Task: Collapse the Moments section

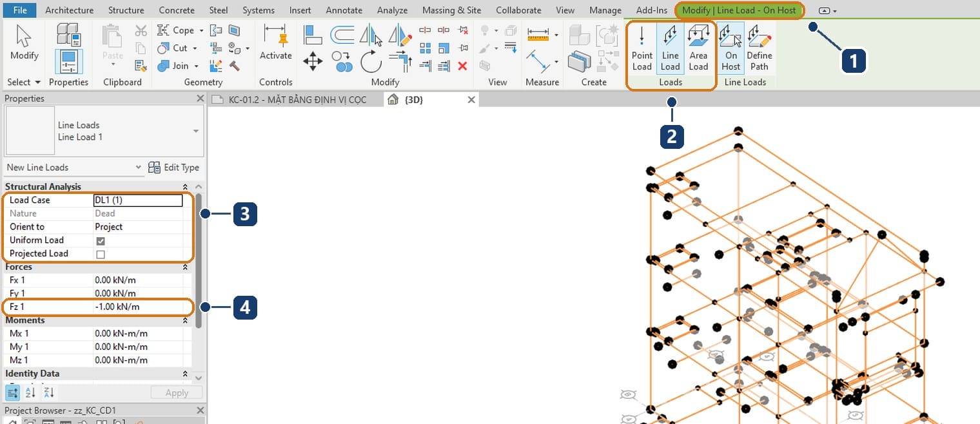Action: pyautogui.click(x=185, y=320)
